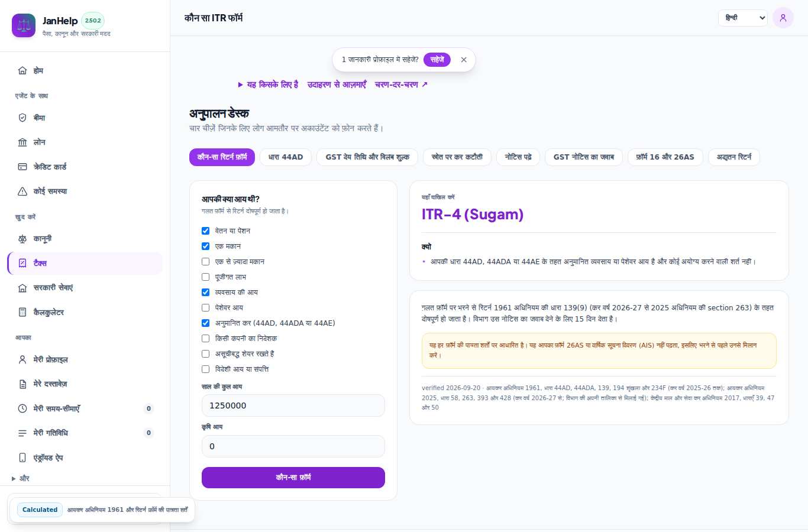Open the लोन bank icon
This screenshot has width=808, height=532.
(x=22, y=142)
